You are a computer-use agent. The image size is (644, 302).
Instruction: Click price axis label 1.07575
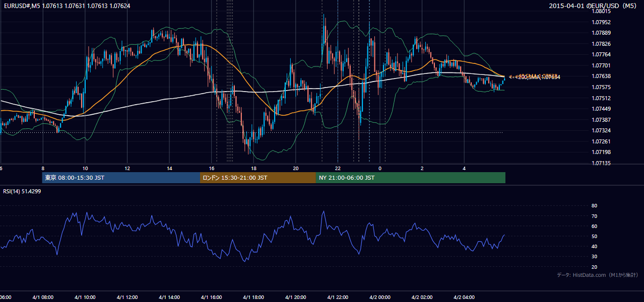[x=602, y=87]
